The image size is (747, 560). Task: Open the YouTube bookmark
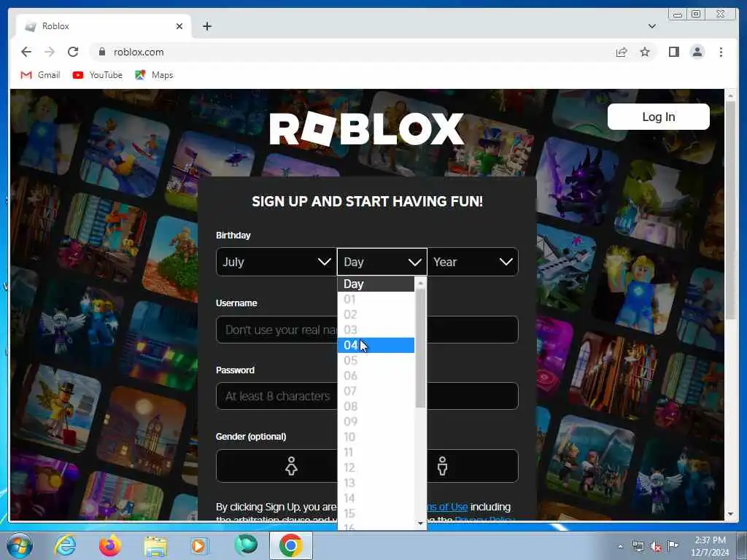click(x=98, y=75)
